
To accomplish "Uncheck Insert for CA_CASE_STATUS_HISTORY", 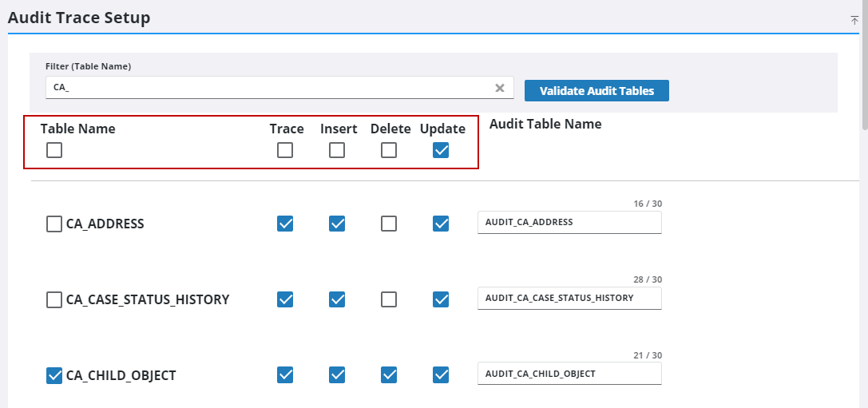I will click(337, 299).
